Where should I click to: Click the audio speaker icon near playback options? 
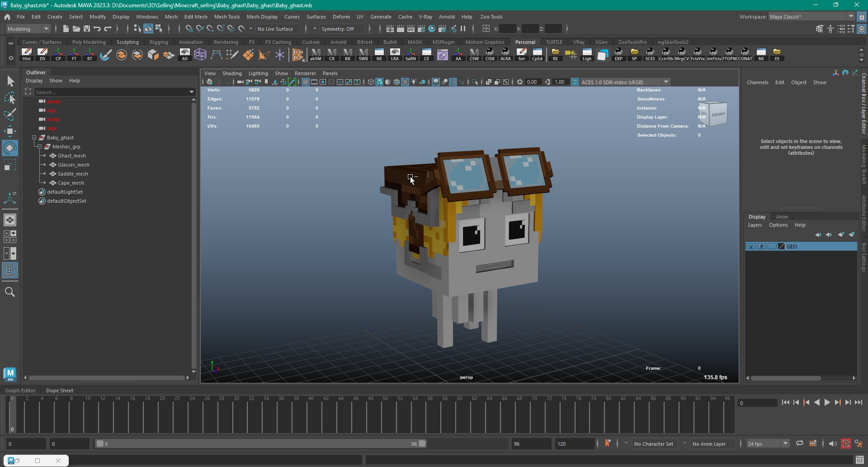coord(832,443)
